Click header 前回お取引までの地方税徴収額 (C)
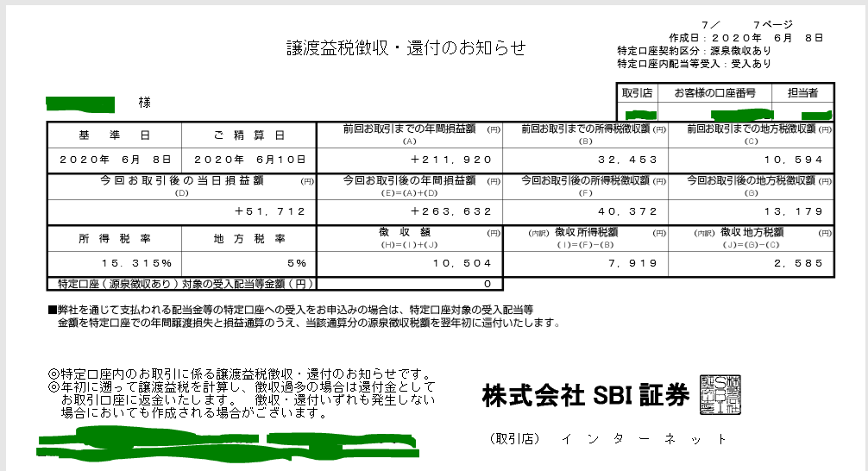Image resolution: width=868 pixels, height=471 pixels. 752,135
